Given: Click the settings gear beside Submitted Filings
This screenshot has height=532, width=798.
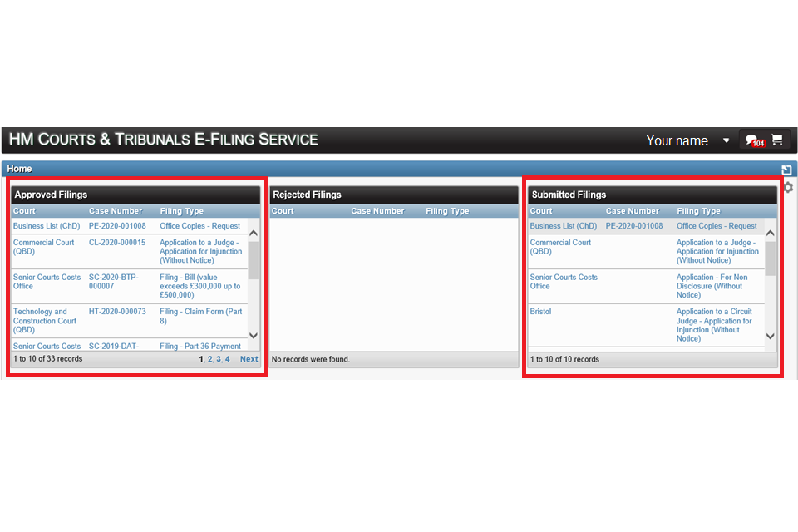Looking at the screenshot, I should coord(788,188).
